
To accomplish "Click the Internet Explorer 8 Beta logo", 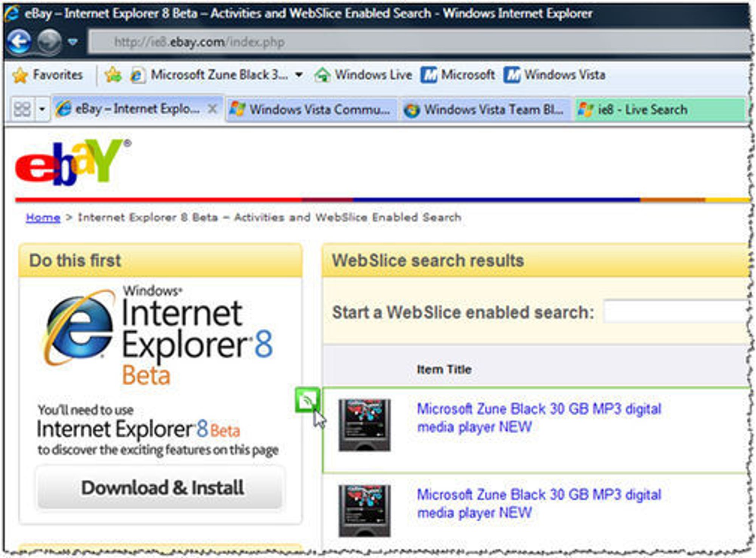I will [x=158, y=335].
